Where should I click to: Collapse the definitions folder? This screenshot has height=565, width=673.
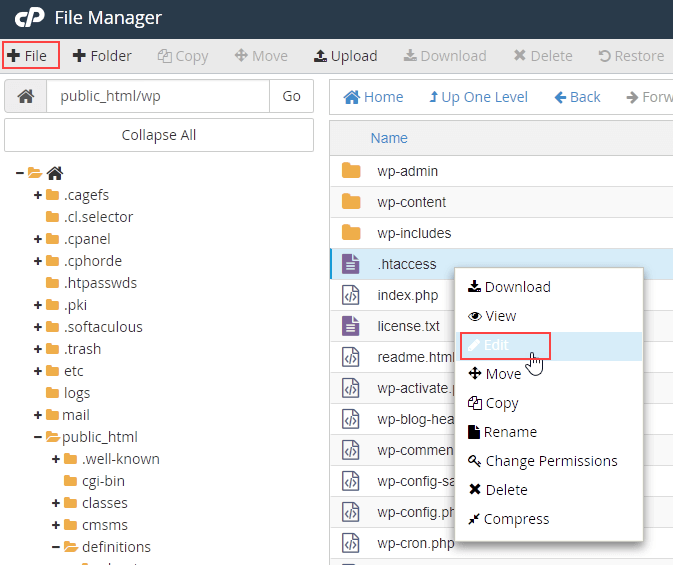click(x=56, y=547)
